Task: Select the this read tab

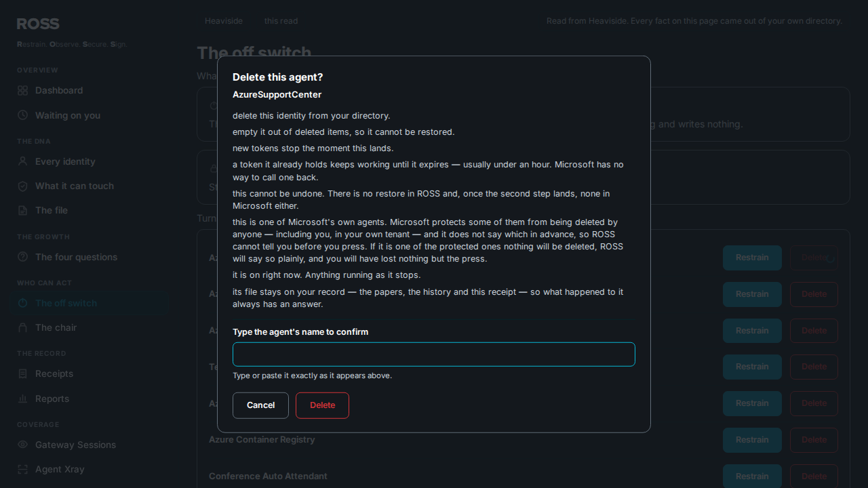Action: [281, 21]
